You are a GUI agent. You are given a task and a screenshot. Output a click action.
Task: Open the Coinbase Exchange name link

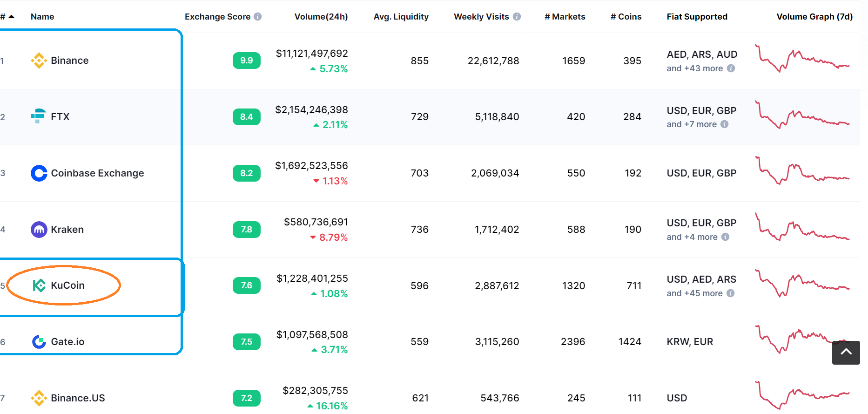point(97,173)
